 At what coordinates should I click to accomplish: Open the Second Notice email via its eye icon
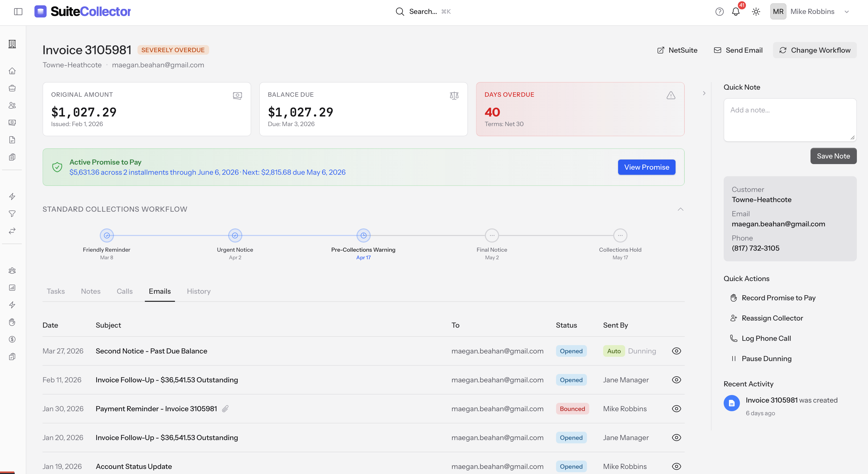point(677,351)
